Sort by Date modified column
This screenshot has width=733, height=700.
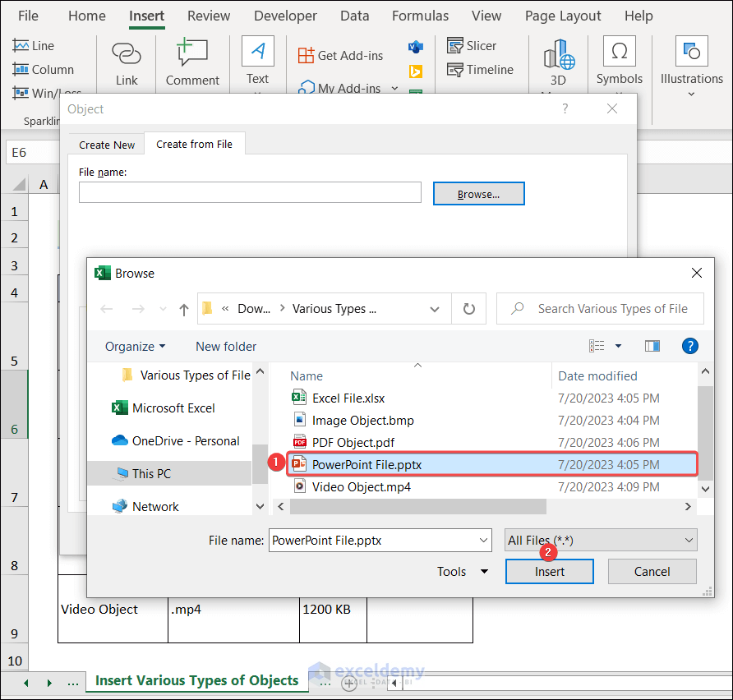coord(597,376)
